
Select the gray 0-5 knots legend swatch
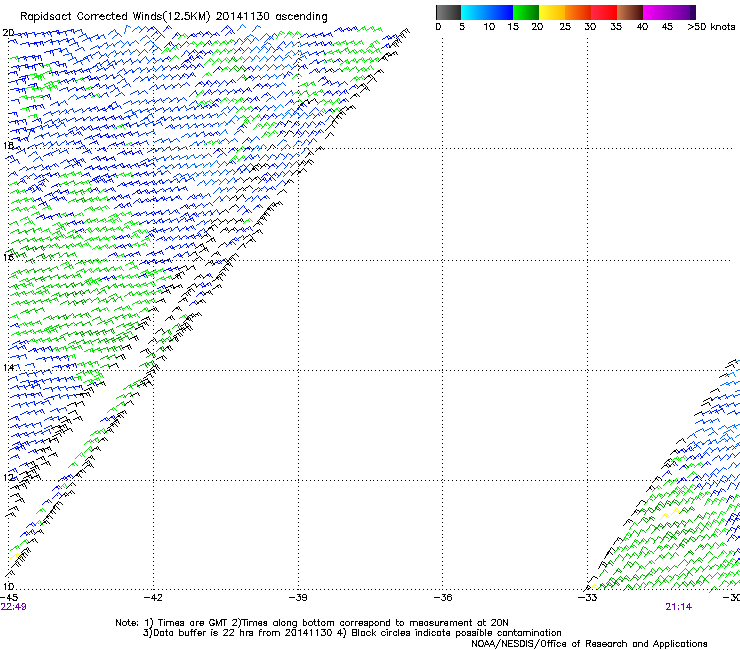coord(448,12)
